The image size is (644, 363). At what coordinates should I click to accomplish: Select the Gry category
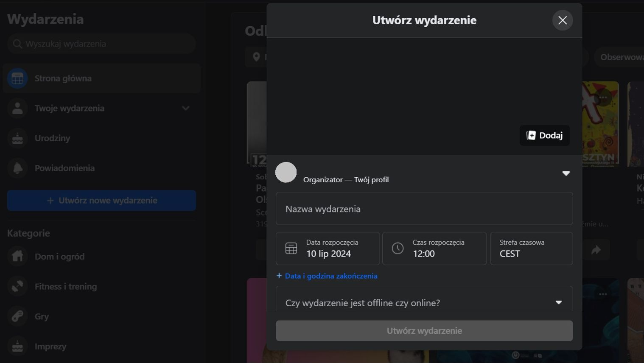point(101,316)
